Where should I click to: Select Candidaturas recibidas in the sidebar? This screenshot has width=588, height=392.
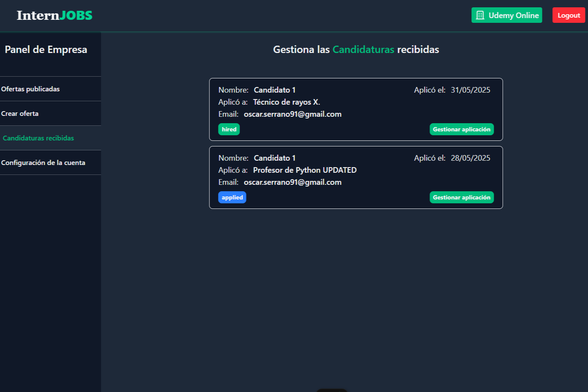(x=38, y=138)
